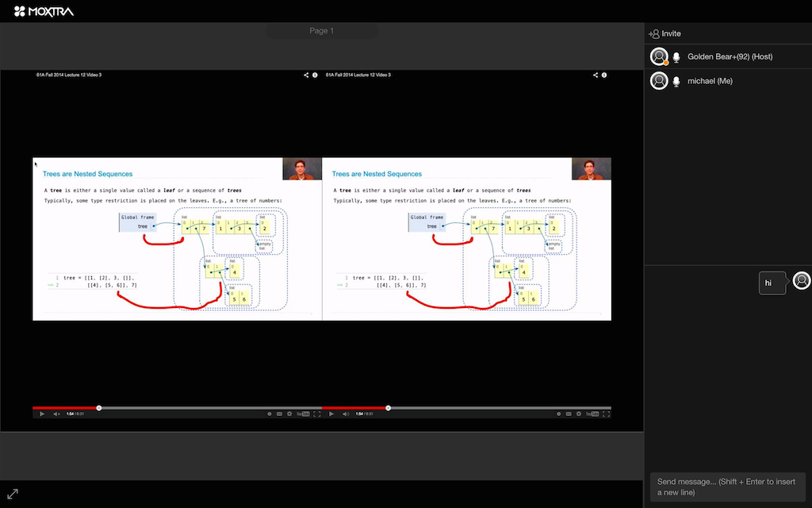812x508 pixels.
Task: Select michael (Me) name
Action: coord(710,81)
